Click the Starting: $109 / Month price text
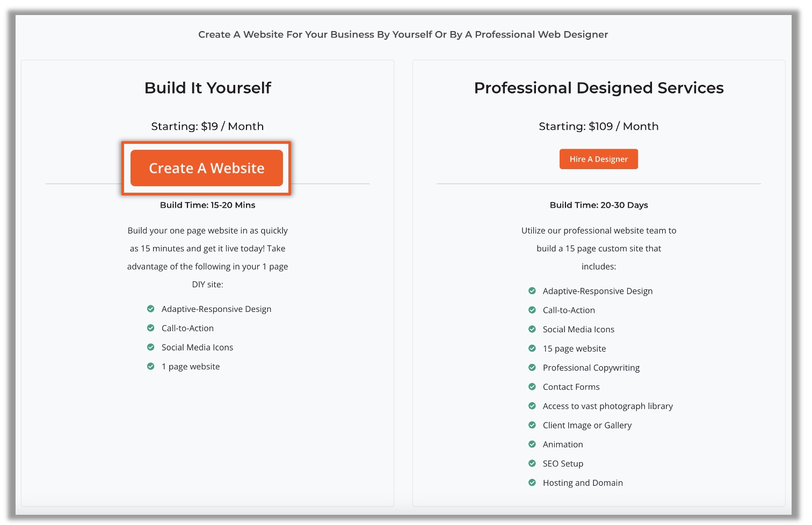The image size is (812, 525). [x=598, y=126]
